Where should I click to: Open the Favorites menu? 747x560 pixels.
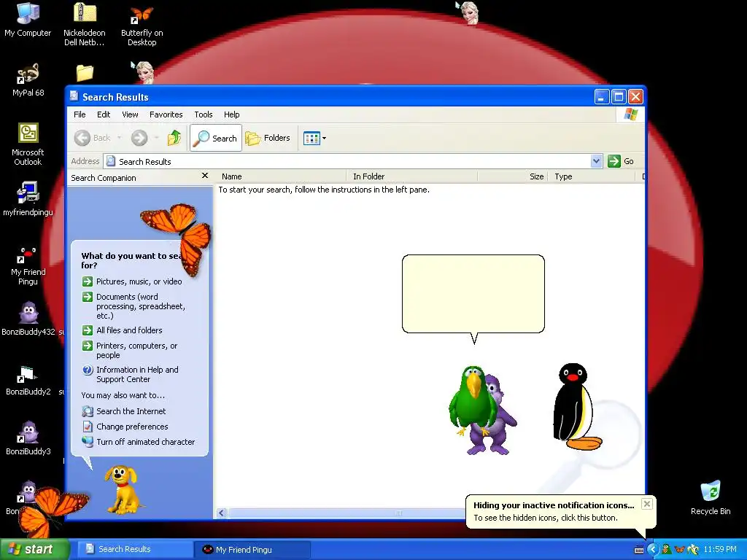(166, 114)
